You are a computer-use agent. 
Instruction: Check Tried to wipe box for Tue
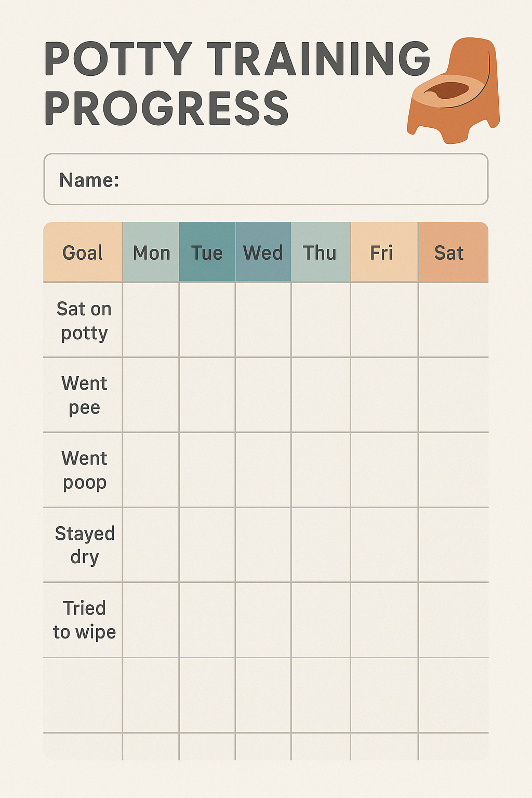[x=207, y=620]
